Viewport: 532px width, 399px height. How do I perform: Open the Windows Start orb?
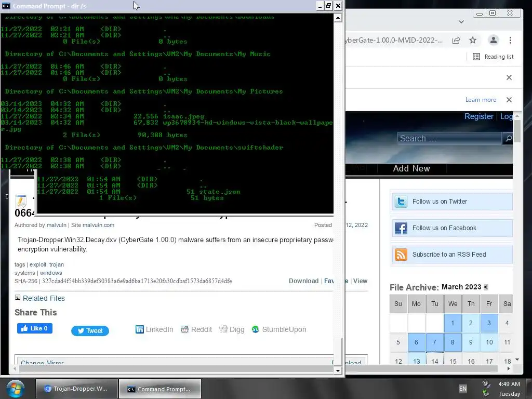[x=15, y=389]
